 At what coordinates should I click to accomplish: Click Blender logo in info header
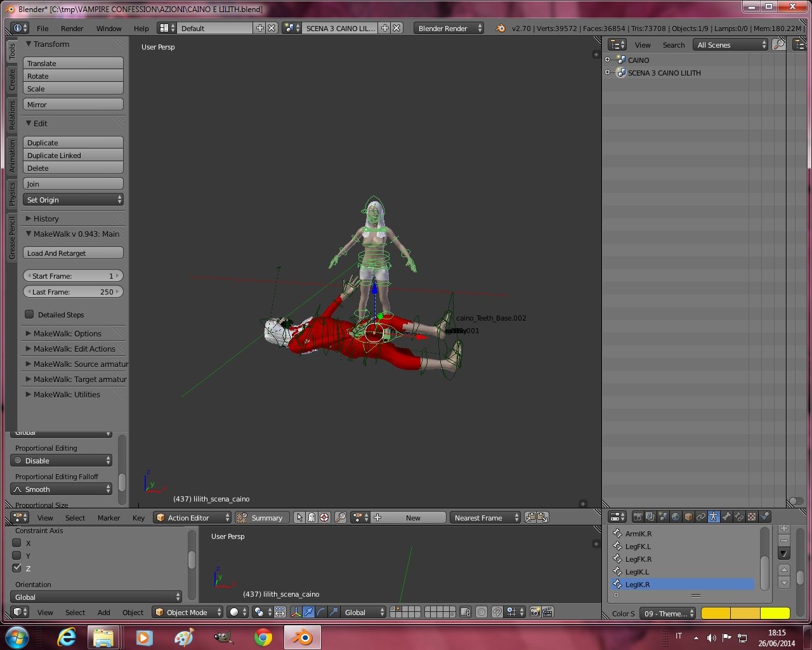pyautogui.click(x=501, y=28)
